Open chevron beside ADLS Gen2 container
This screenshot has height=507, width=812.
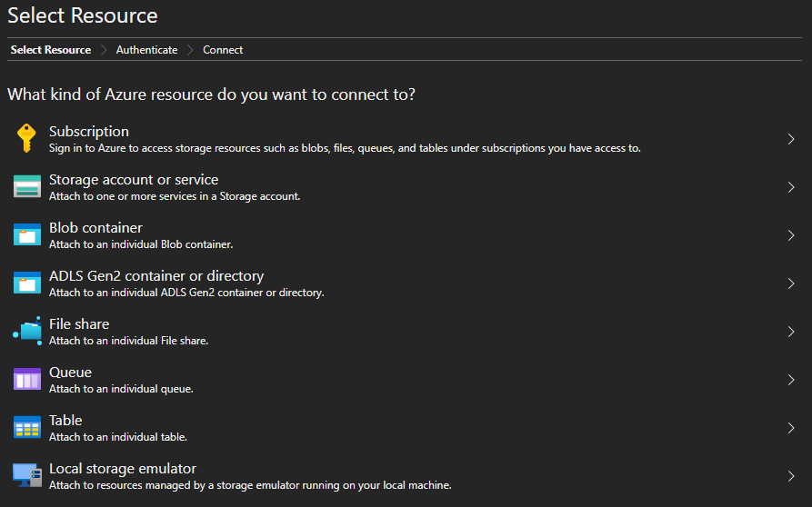point(791,283)
